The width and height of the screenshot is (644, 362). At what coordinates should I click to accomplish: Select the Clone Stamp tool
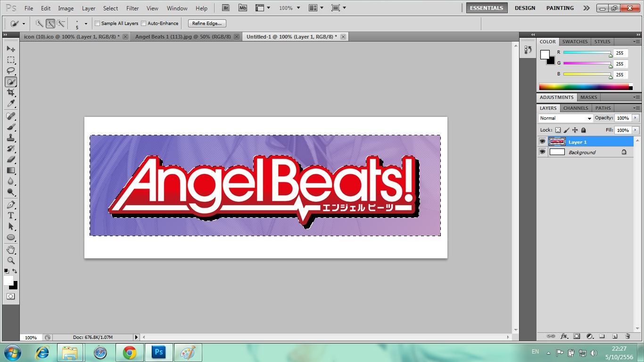[11, 138]
